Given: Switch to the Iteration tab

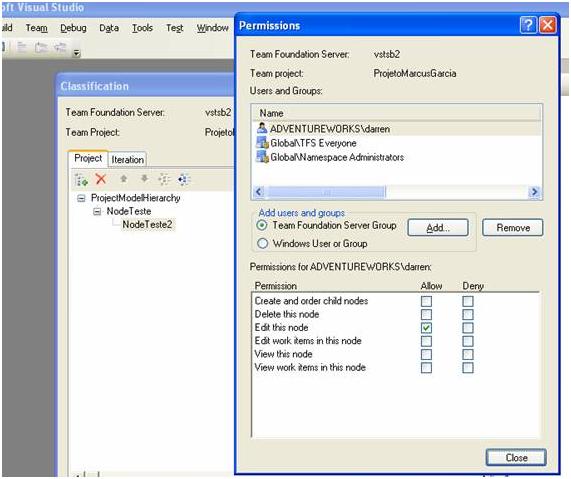Looking at the screenshot, I should click(127, 160).
